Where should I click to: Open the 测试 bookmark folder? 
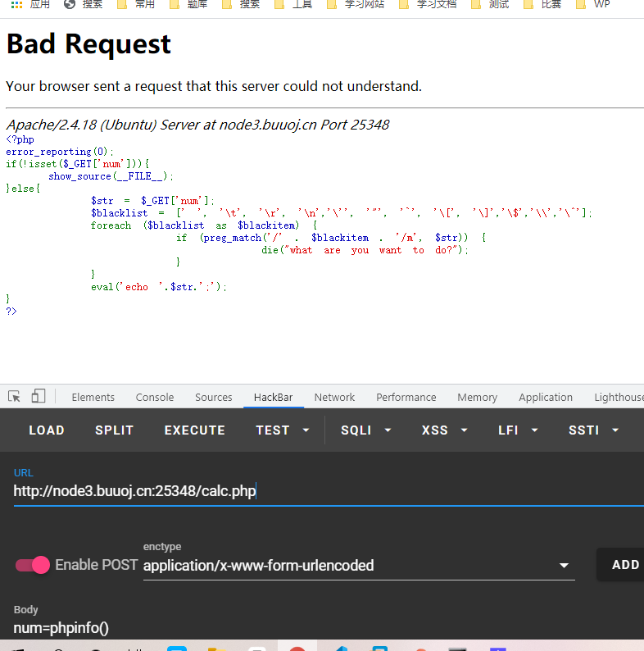coord(490,4)
